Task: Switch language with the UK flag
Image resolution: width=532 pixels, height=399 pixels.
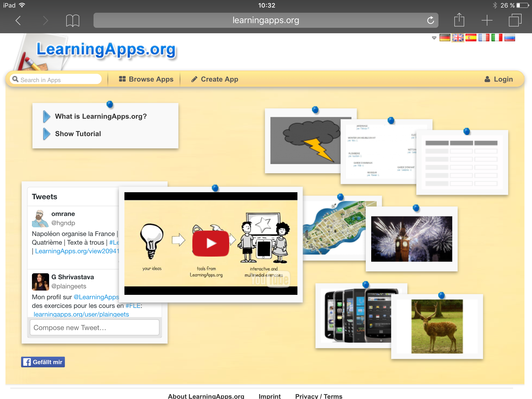Action: [x=458, y=38]
